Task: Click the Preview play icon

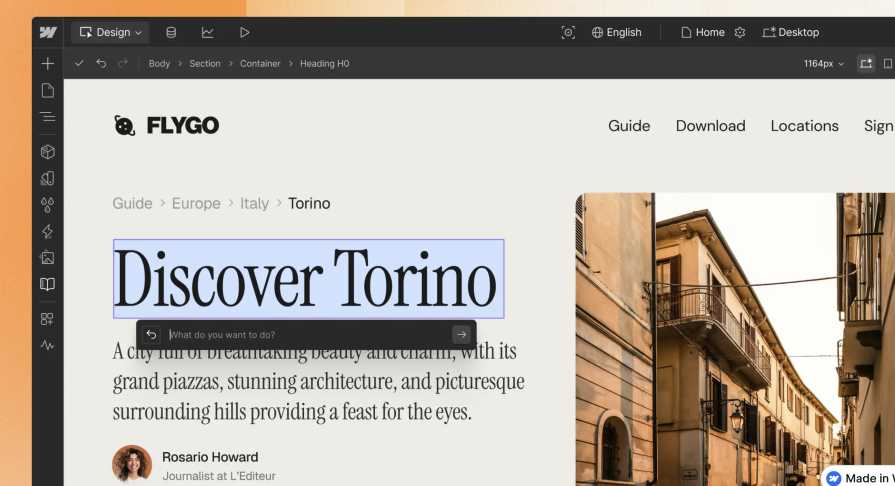Action: pyautogui.click(x=244, y=33)
